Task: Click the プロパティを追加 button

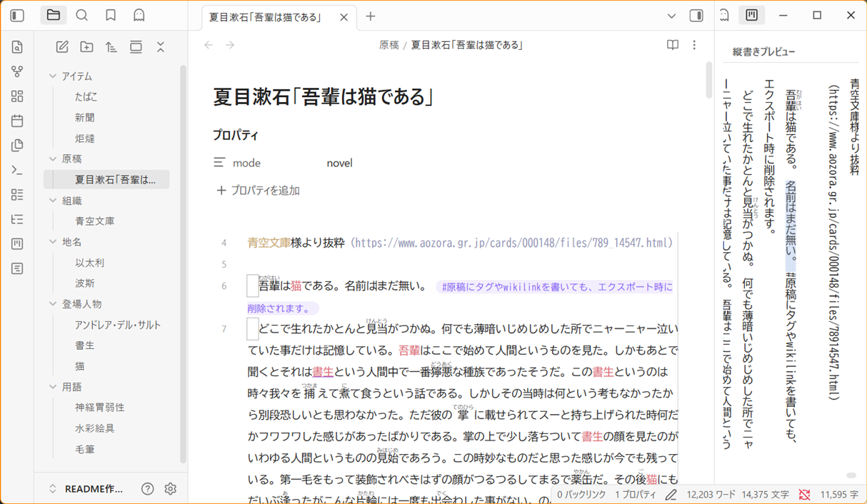Action: (258, 191)
